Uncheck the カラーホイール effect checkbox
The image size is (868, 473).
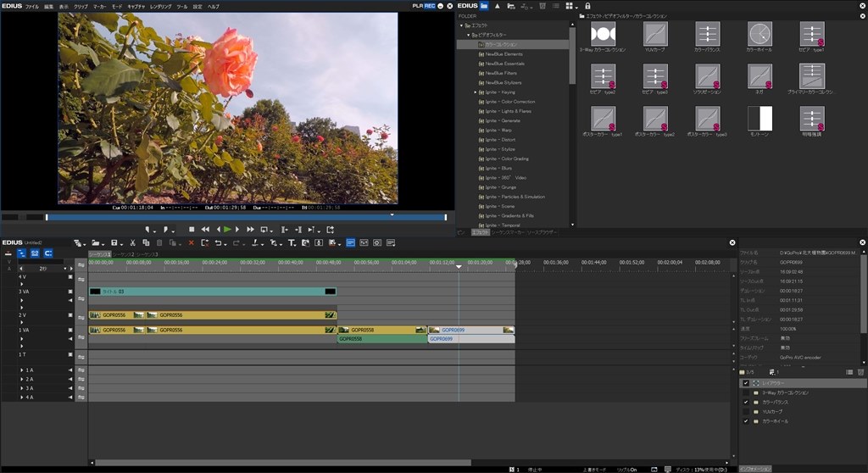[746, 421]
